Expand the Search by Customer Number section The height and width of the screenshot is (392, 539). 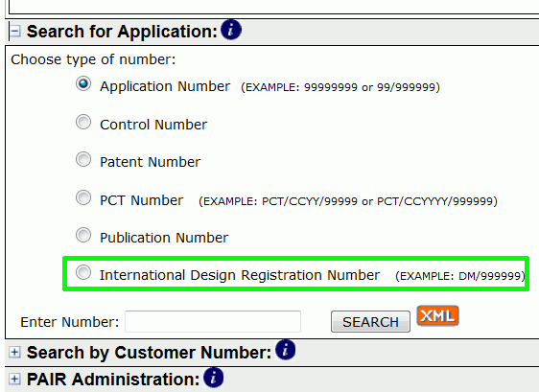14,352
